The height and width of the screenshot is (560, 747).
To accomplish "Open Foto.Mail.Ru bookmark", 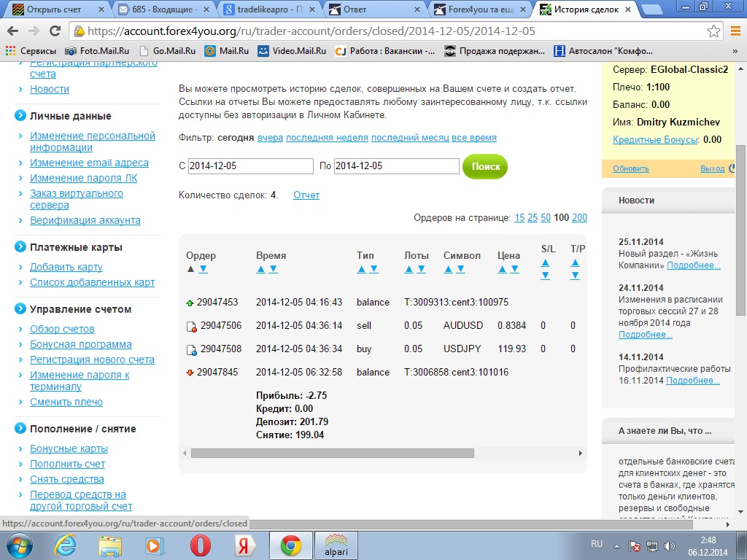I will [x=97, y=51].
